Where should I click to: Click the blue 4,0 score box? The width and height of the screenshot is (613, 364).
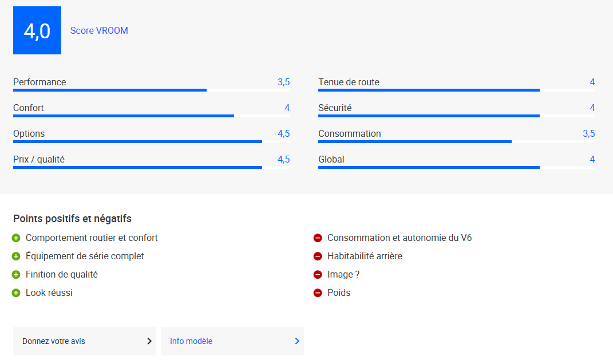pos(37,30)
